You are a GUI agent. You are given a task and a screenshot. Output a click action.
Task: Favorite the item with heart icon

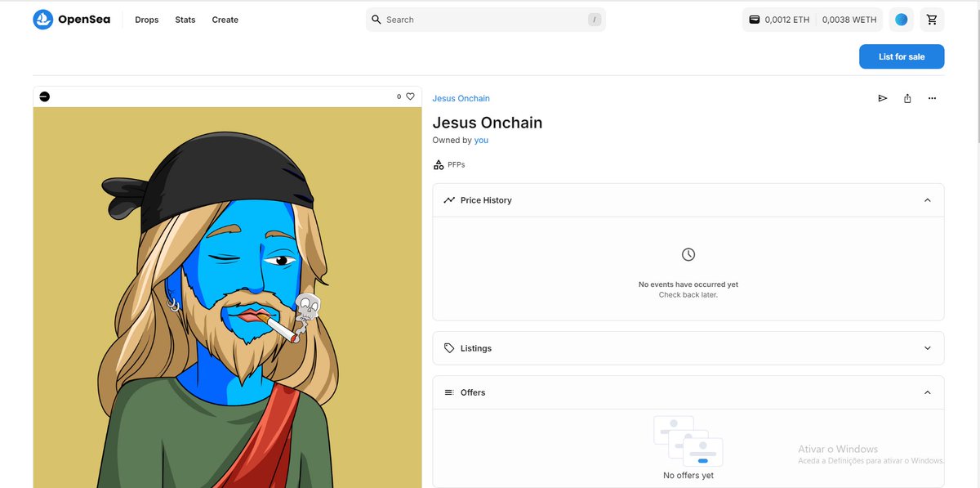click(411, 96)
